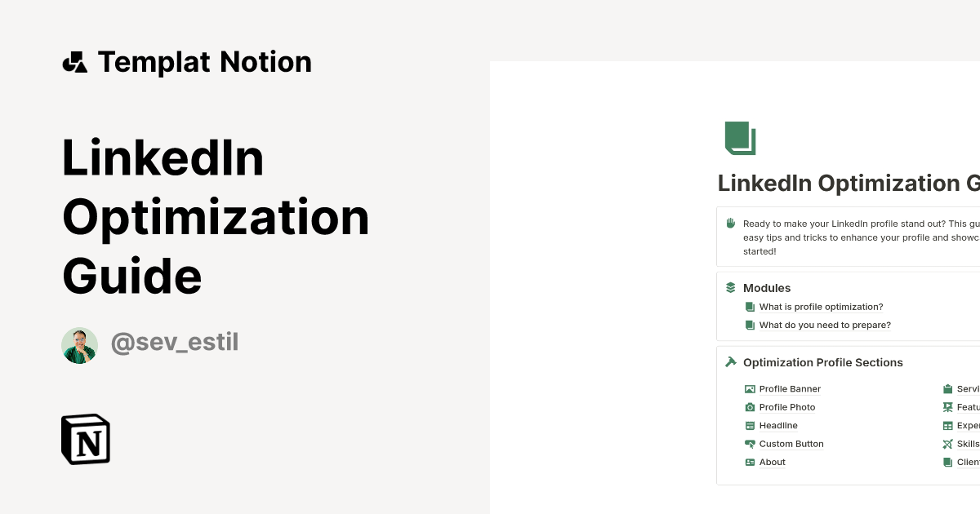The width and height of the screenshot is (980, 514).
Task: Select the Experience table icon
Action: 948,425
